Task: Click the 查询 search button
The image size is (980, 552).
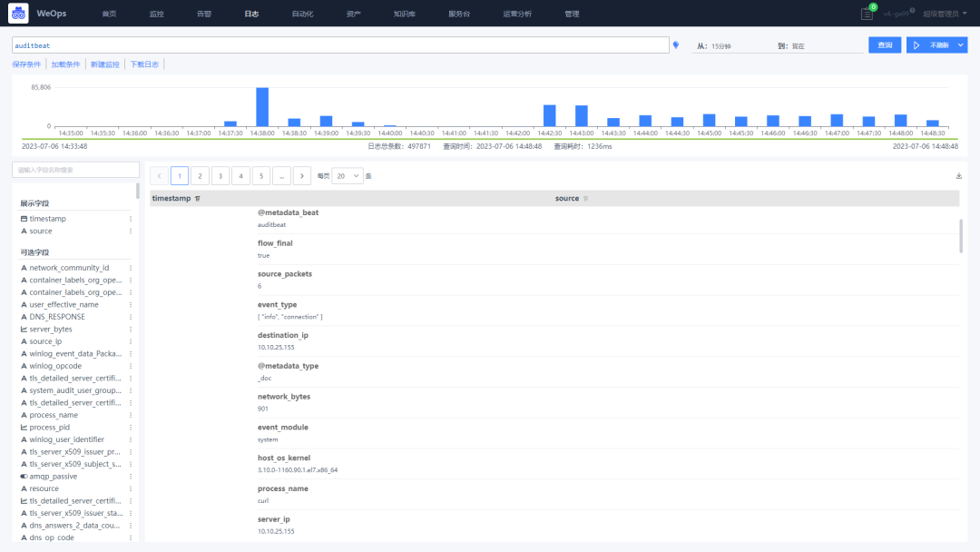Action: coord(885,45)
